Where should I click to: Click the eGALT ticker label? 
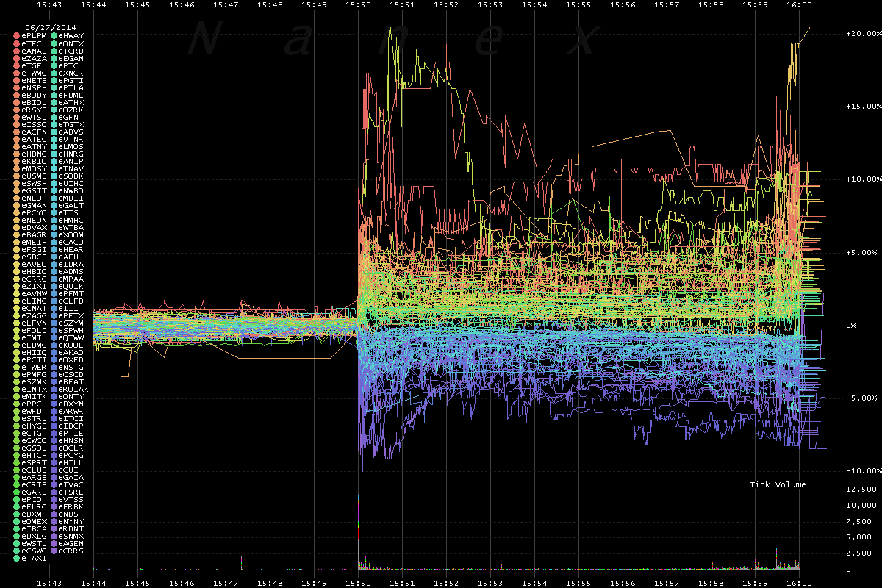click(71, 205)
